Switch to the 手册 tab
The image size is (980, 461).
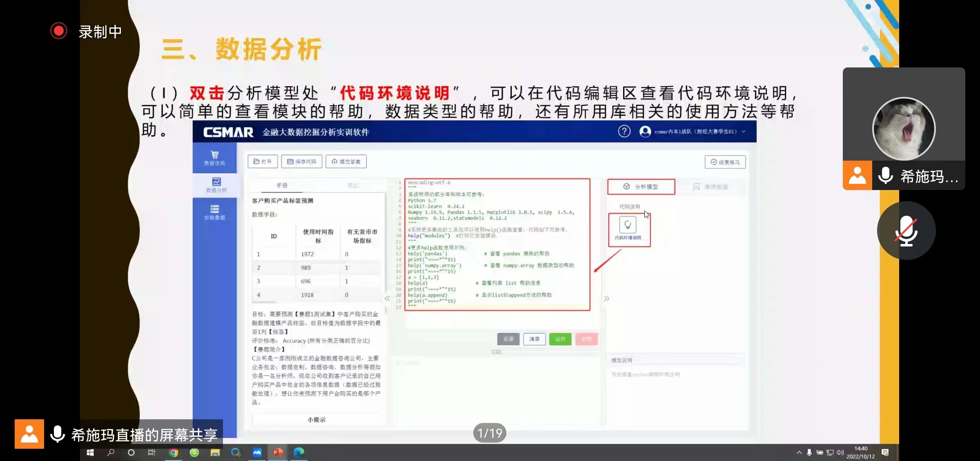pyautogui.click(x=282, y=186)
